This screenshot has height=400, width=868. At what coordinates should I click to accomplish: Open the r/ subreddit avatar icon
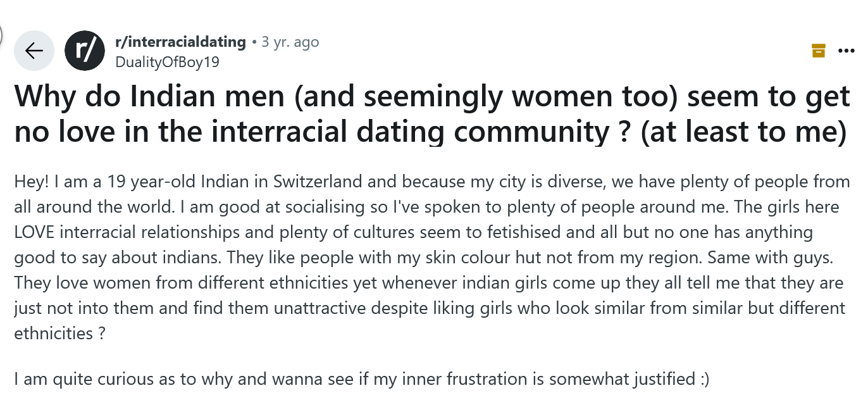pos(85,50)
